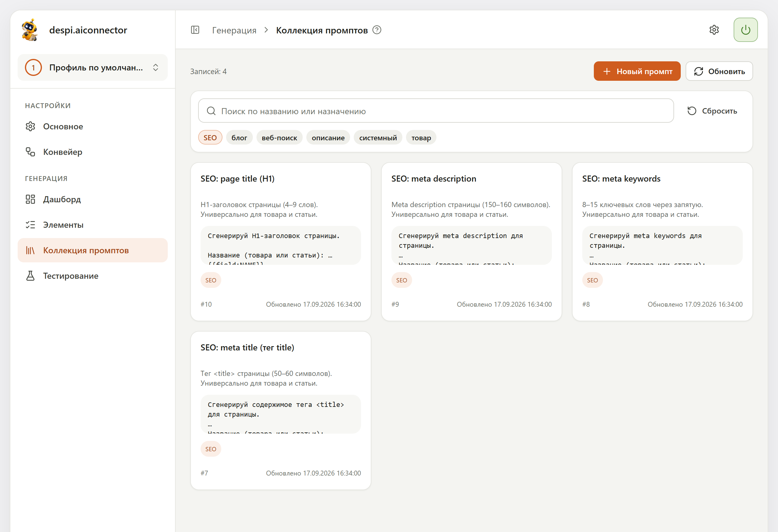
Task: Click the green power button
Action: coord(745,30)
